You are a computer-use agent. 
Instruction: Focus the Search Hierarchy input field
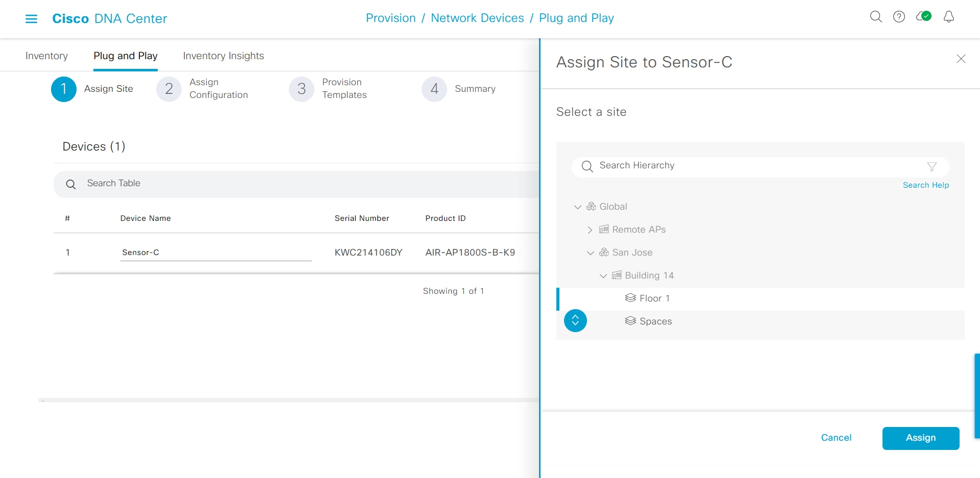761,166
